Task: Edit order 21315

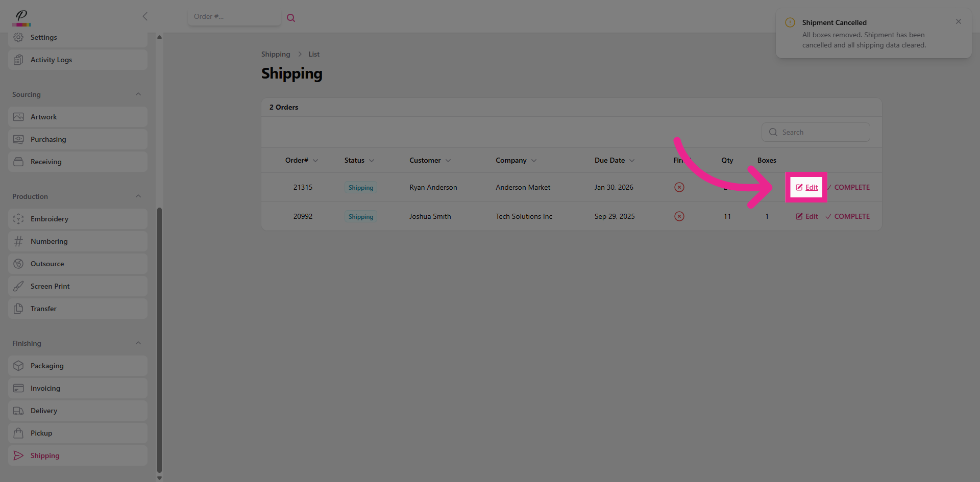Action: coord(807,187)
